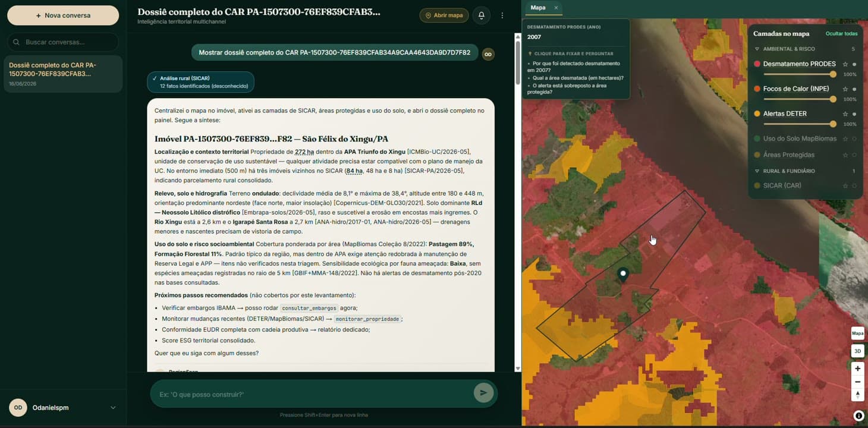Image resolution: width=868 pixels, height=428 pixels.
Task: Click the chat scrollbar down arrow
Action: [518, 369]
